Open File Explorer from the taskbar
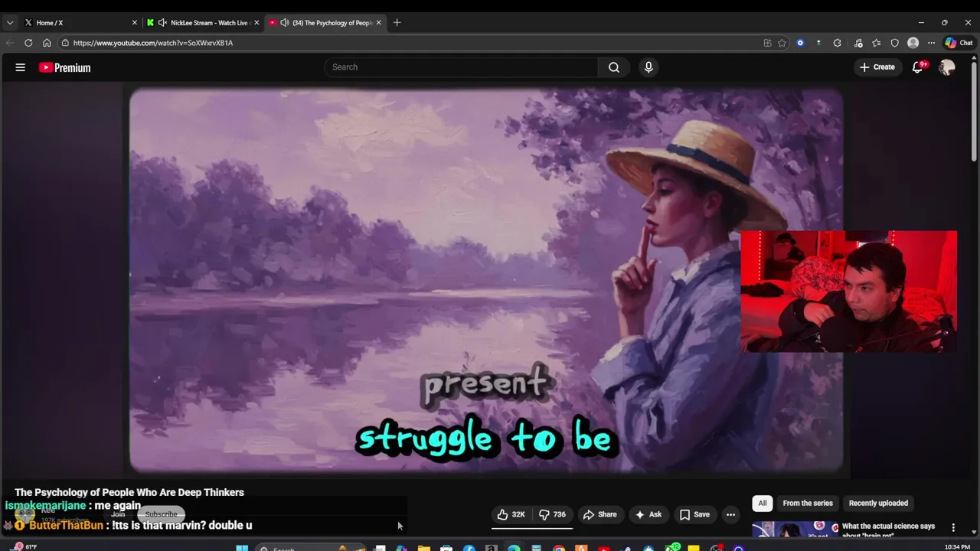Image resolution: width=980 pixels, height=551 pixels. (423, 548)
